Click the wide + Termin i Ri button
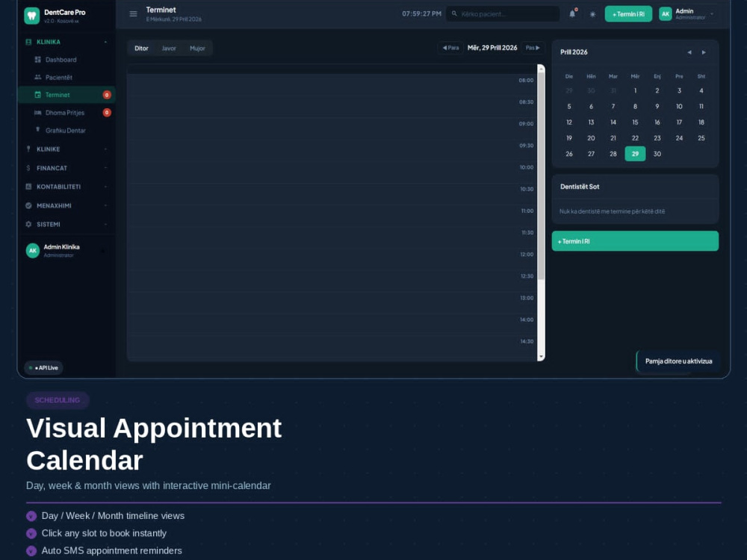 (x=635, y=241)
